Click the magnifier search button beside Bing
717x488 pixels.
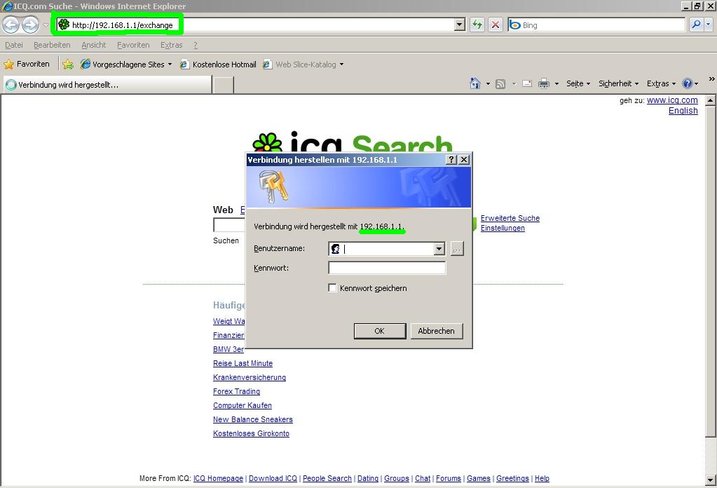point(696,25)
